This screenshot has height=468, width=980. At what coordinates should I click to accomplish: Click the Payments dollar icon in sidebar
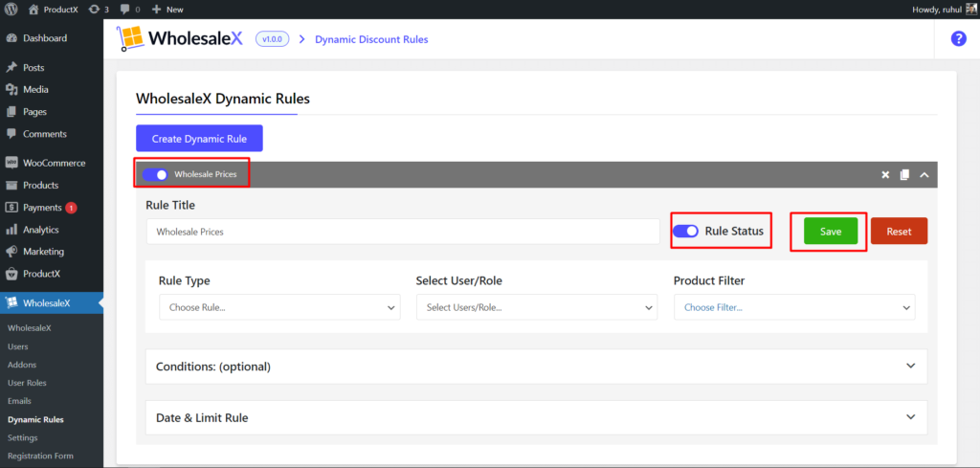(x=11, y=208)
